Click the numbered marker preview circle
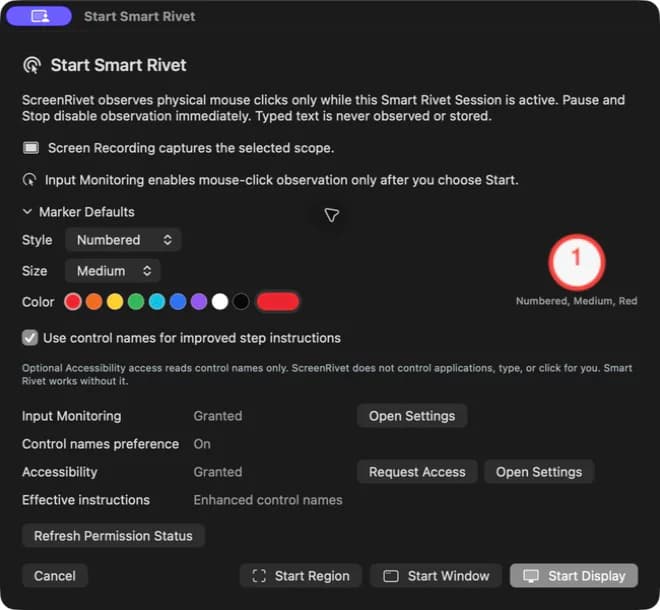 (577, 262)
